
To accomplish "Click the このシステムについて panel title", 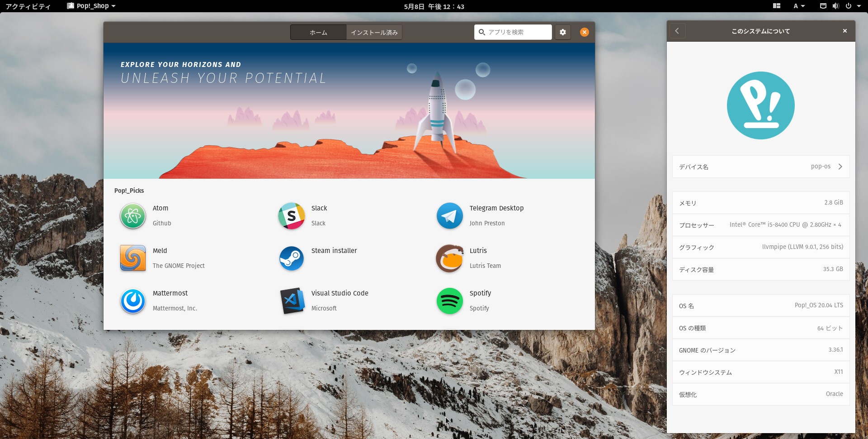I will point(761,31).
